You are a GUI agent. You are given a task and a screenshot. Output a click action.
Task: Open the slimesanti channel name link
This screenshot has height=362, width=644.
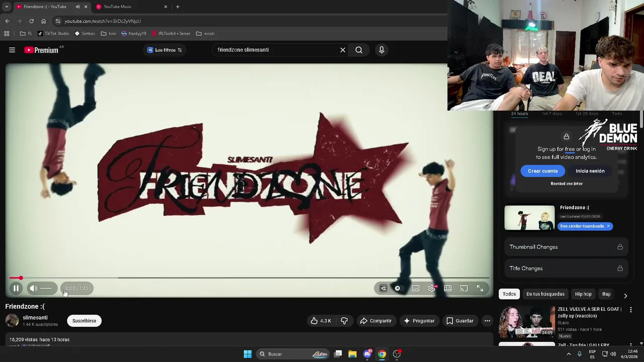point(35,318)
